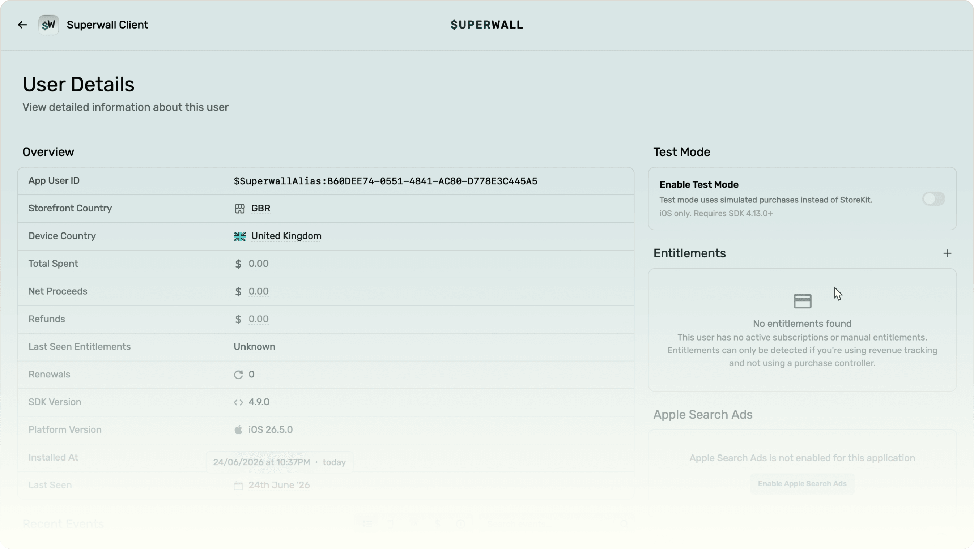Click the Overview section heading

[x=48, y=152]
